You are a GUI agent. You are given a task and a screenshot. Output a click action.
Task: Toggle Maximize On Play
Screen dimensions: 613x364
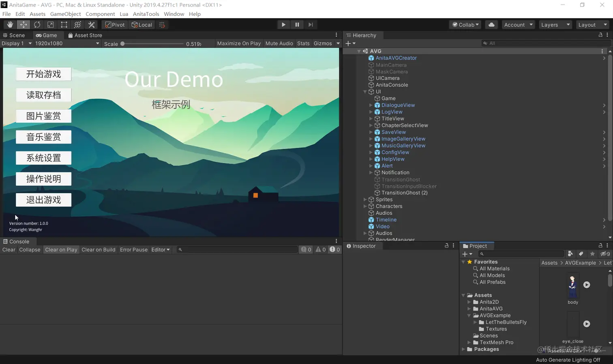tap(239, 43)
